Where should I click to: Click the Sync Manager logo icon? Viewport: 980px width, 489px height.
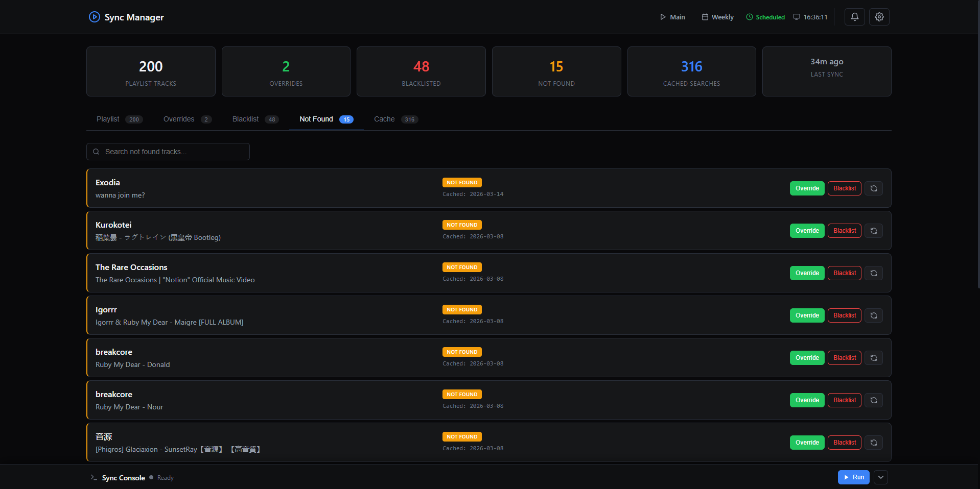click(94, 17)
